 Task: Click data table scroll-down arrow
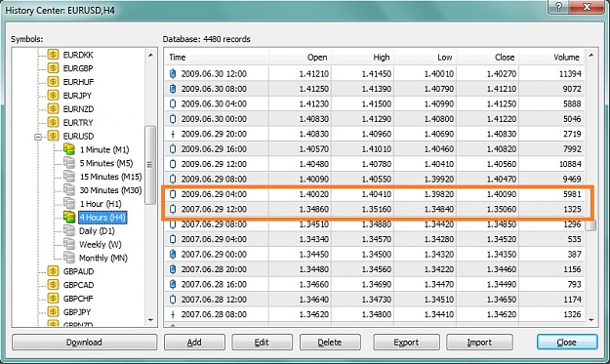[590, 320]
